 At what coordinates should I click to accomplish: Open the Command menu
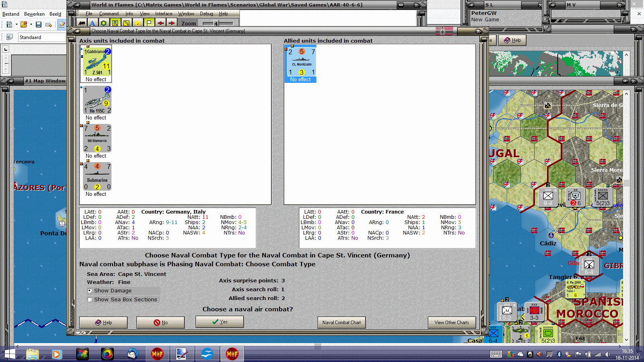click(109, 14)
